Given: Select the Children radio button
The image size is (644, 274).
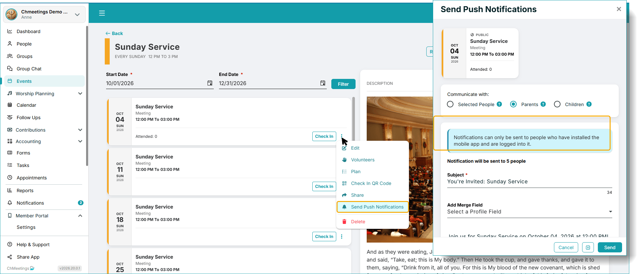Looking at the screenshot, I should pyautogui.click(x=557, y=104).
